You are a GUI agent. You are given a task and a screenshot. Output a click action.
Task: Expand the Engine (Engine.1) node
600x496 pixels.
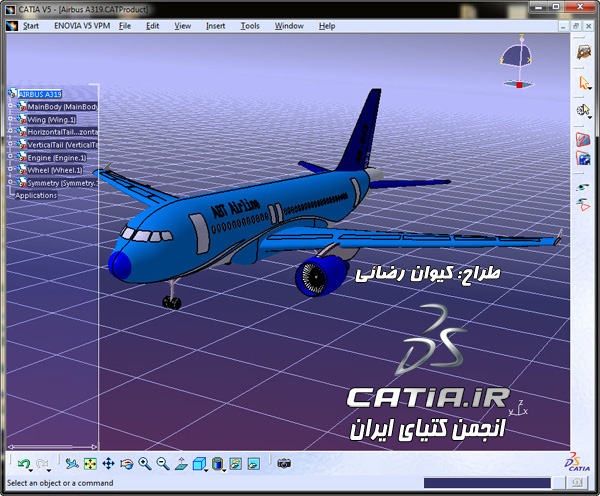coord(11,157)
